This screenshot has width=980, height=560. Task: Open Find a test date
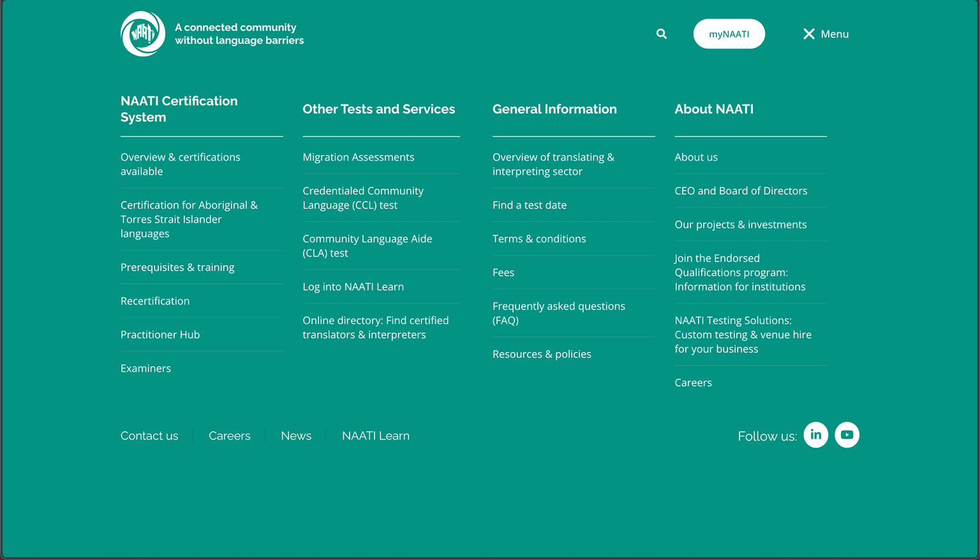click(x=529, y=205)
